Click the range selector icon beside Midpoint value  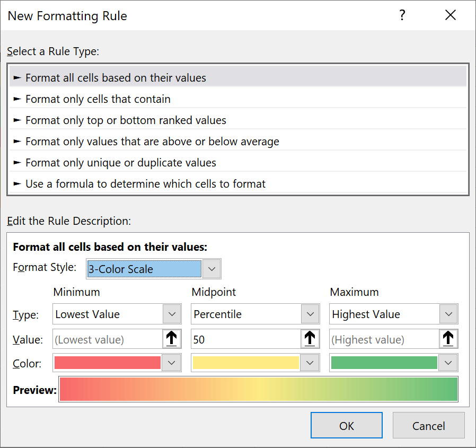click(x=311, y=339)
